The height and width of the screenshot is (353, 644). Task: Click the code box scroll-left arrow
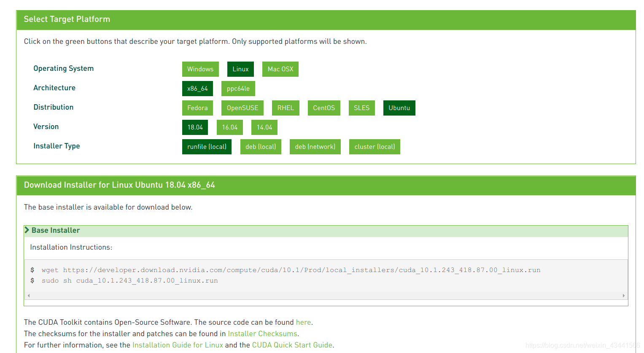pyautogui.click(x=29, y=296)
